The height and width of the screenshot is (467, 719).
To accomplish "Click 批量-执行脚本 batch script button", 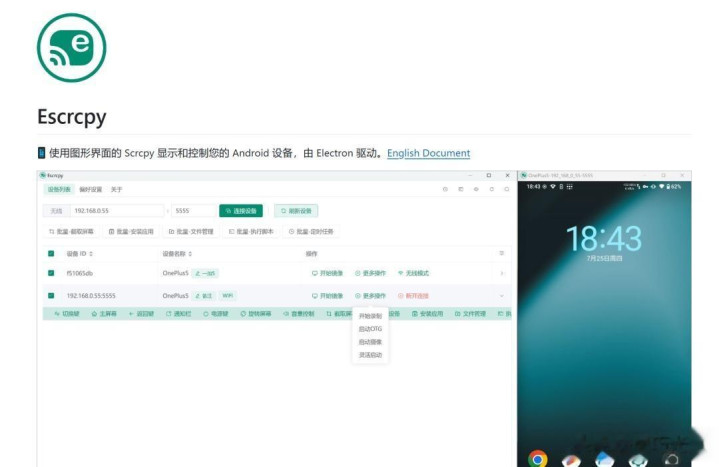I will [x=251, y=232].
